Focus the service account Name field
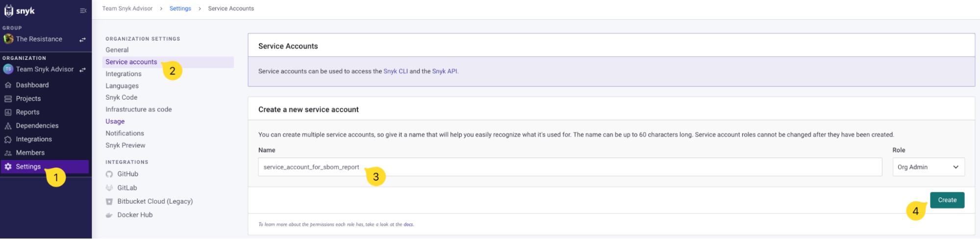 click(570, 167)
